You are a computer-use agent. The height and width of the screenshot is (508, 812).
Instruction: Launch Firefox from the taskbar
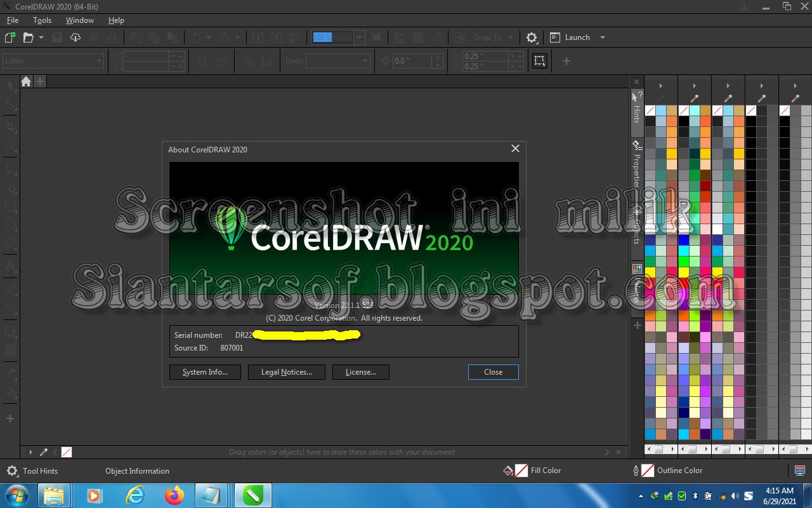click(x=174, y=495)
